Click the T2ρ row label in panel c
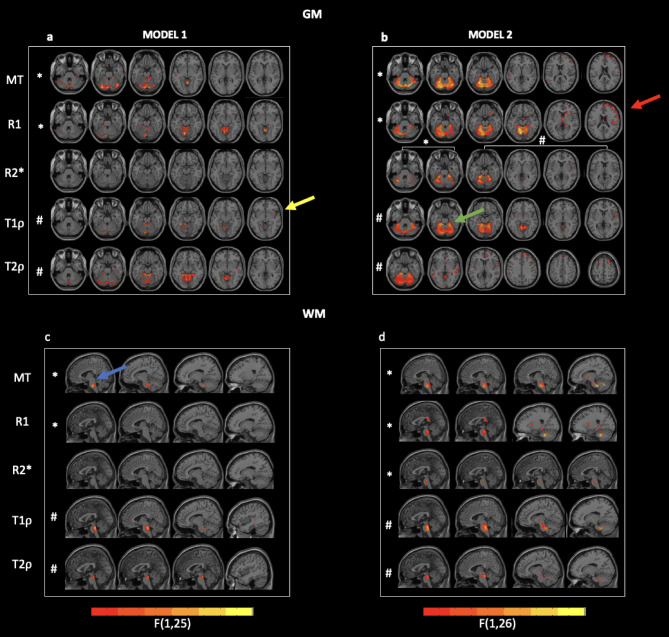Screen dimensions: 669x637 22,565
